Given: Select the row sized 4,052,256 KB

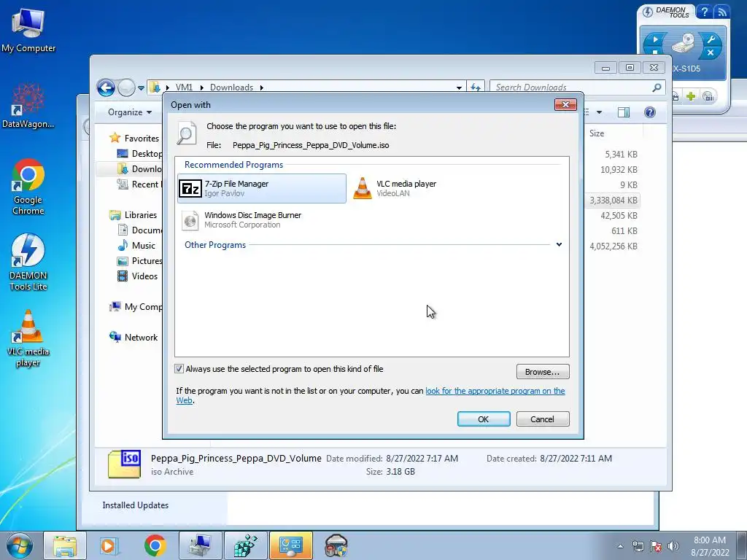Looking at the screenshot, I should pyautogui.click(x=613, y=246).
